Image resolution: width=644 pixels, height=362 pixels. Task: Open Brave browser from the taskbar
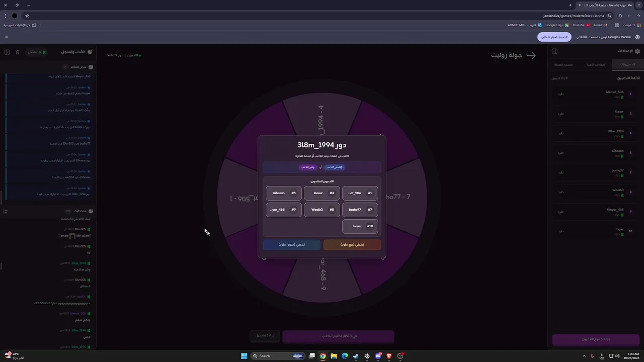tap(389, 356)
